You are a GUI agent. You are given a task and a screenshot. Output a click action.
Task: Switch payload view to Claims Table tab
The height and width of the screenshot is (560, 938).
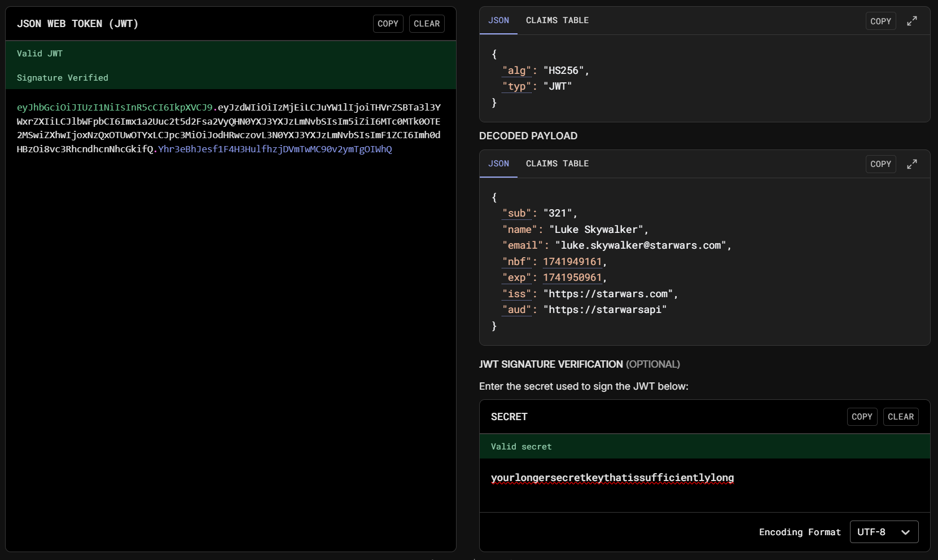click(557, 164)
